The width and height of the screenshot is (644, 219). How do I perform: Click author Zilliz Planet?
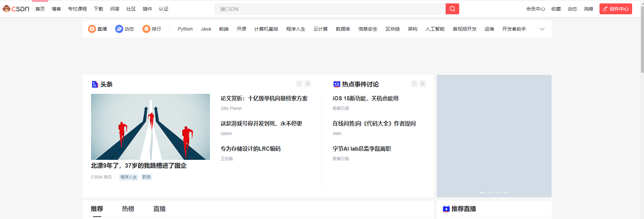(x=231, y=108)
